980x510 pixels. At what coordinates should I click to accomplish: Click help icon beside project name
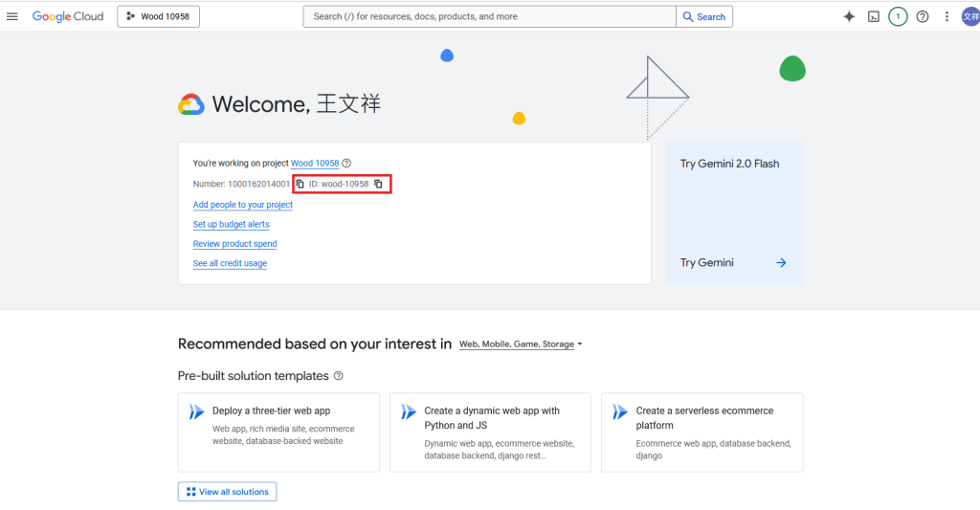point(346,163)
